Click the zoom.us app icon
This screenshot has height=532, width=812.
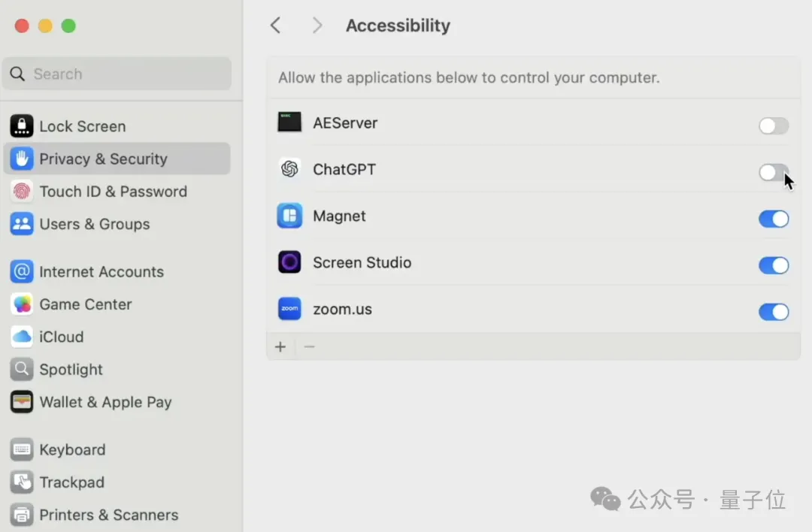(x=289, y=309)
